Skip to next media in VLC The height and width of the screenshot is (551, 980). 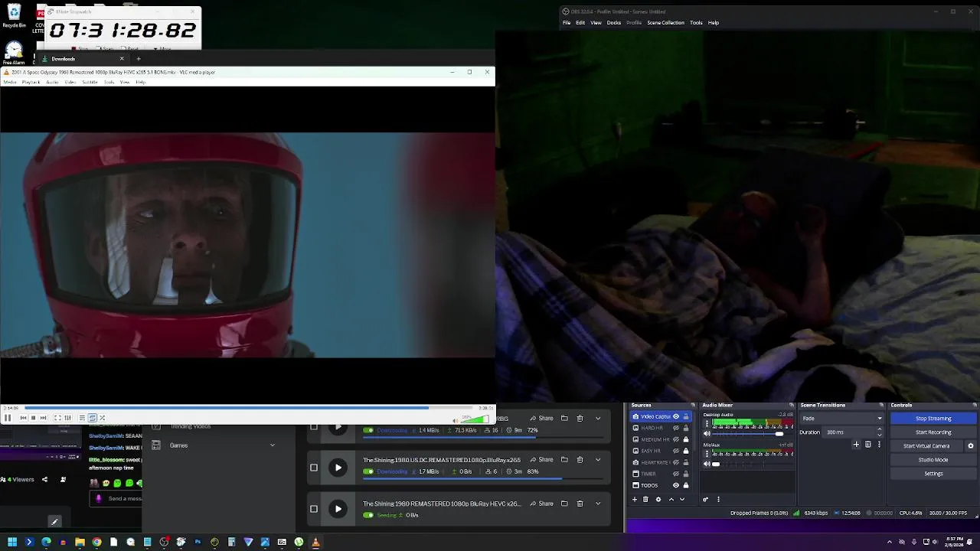[x=43, y=418]
